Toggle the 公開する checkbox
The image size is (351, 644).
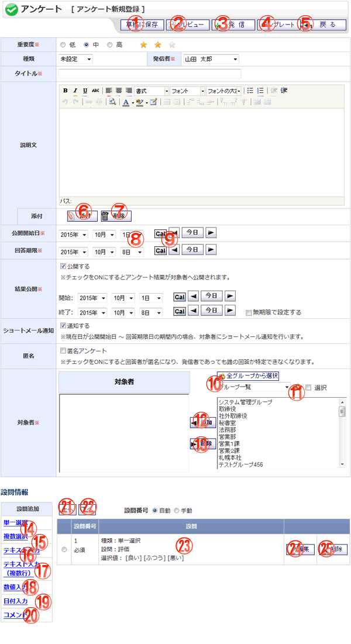tap(63, 266)
